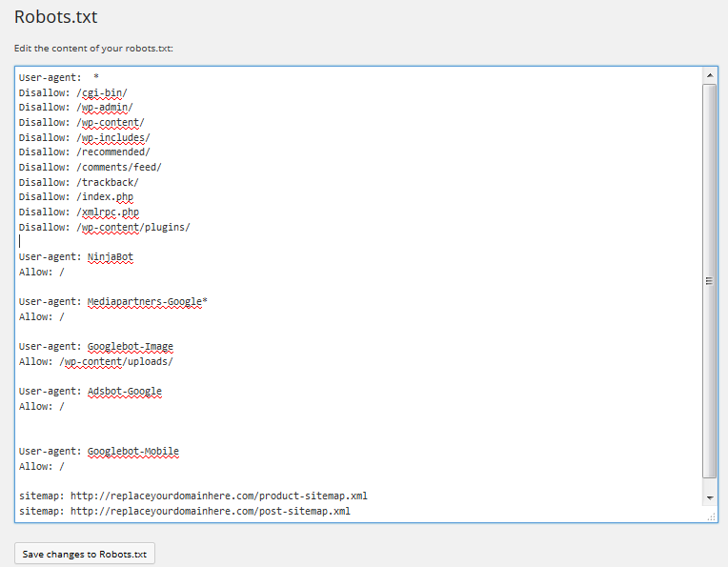Click Save changes to Robots.txt button
Screen dimensions: 728x567
pyautogui.click(x=85, y=554)
